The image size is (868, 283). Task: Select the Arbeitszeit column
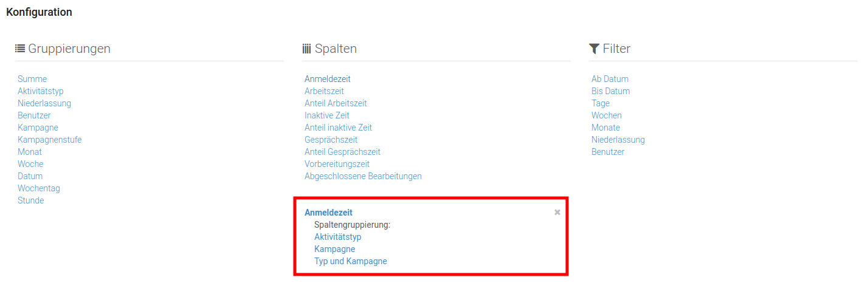click(x=324, y=91)
